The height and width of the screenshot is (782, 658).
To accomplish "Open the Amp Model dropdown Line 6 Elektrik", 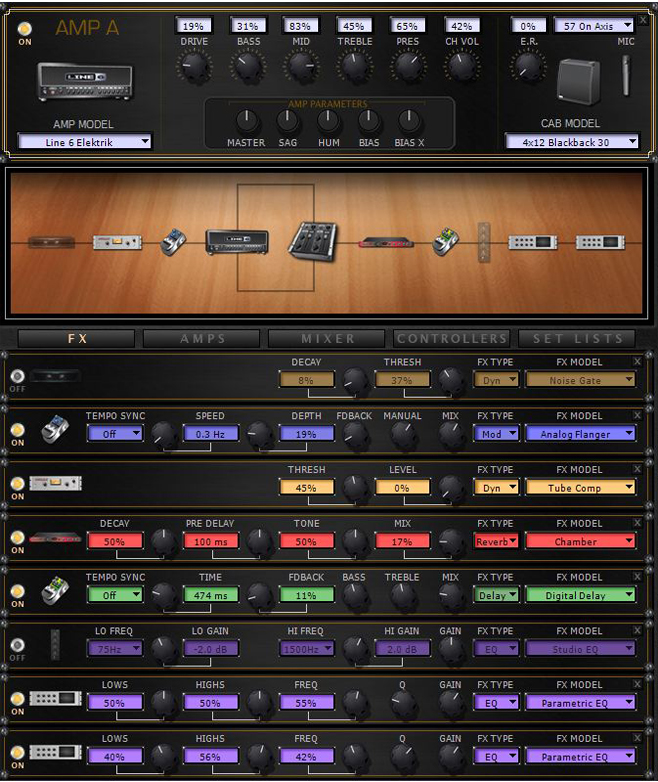I will 84,142.
